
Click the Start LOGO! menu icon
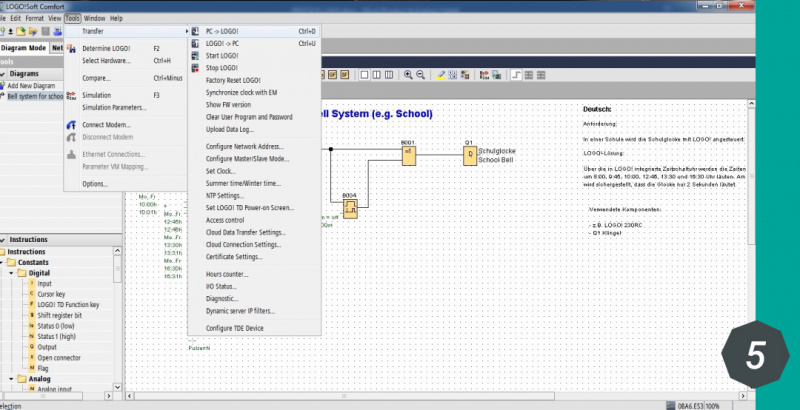point(196,56)
